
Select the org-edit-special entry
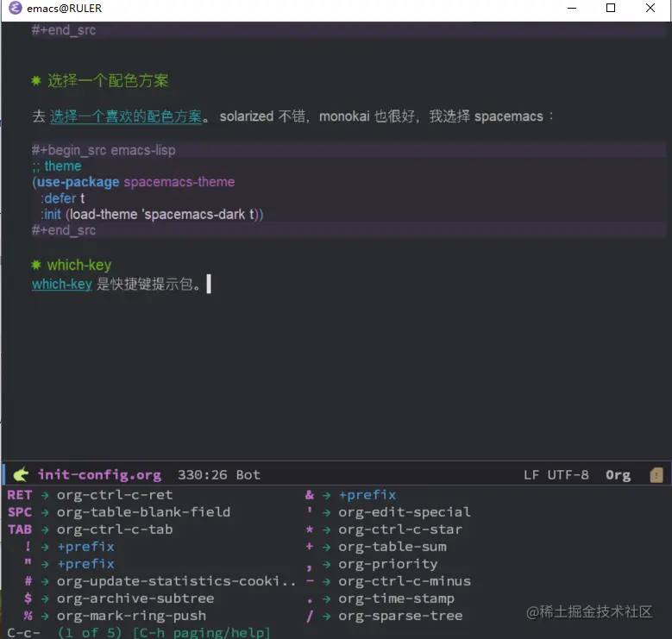tap(405, 511)
